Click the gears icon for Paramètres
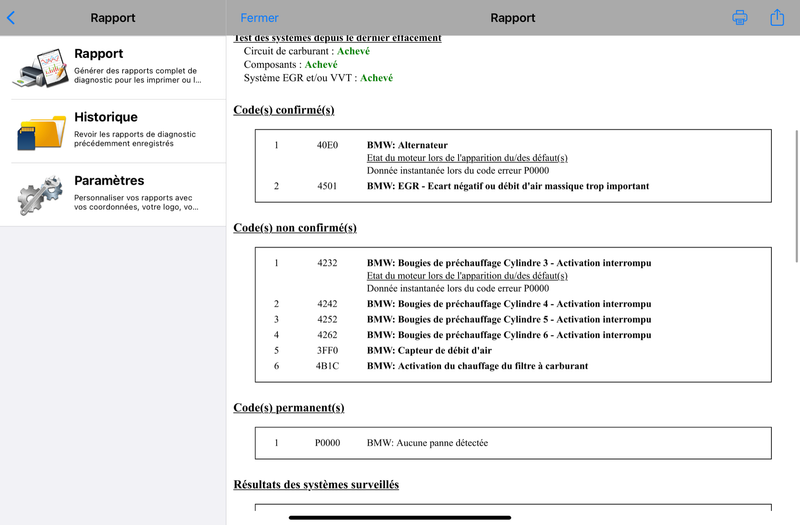The image size is (800, 525). pos(40,195)
